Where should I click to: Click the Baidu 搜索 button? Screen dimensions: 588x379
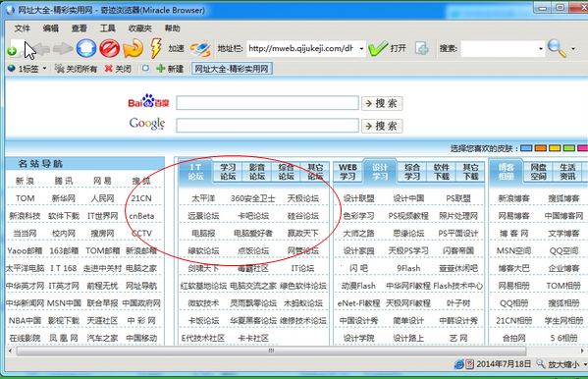tap(382, 103)
